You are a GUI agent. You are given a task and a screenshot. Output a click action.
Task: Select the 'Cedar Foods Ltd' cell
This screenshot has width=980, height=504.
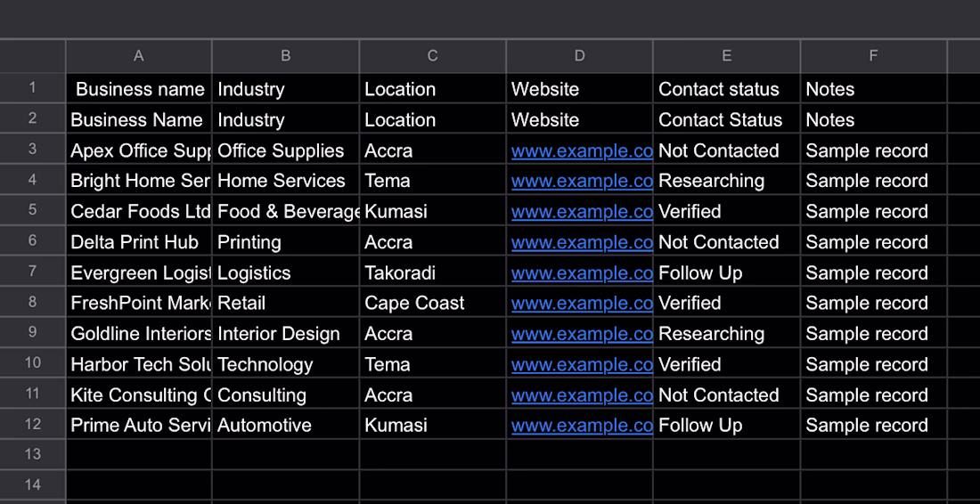139,211
